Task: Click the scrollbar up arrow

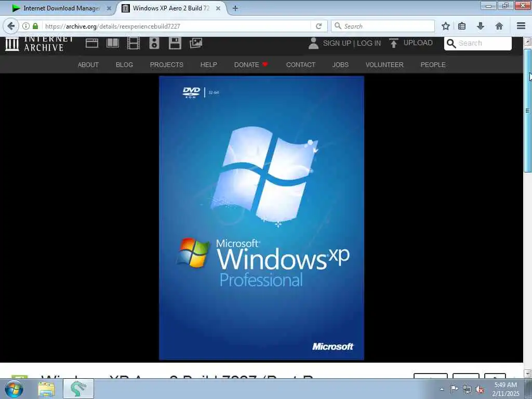Action: tap(527, 42)
